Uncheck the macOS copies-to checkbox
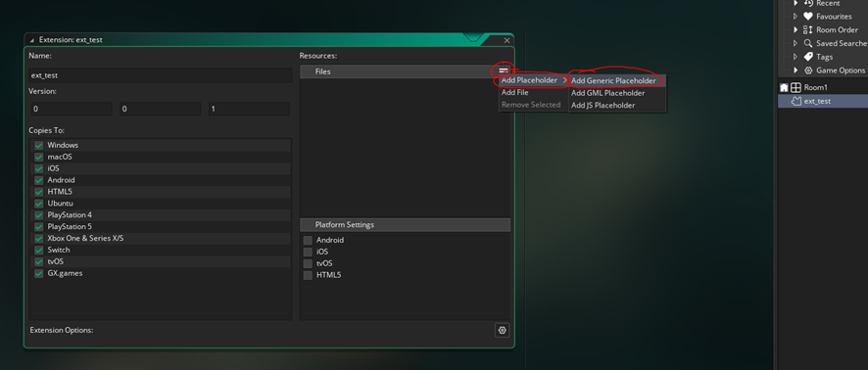Viewport: 868px width, 370px height. click(39, 157)
